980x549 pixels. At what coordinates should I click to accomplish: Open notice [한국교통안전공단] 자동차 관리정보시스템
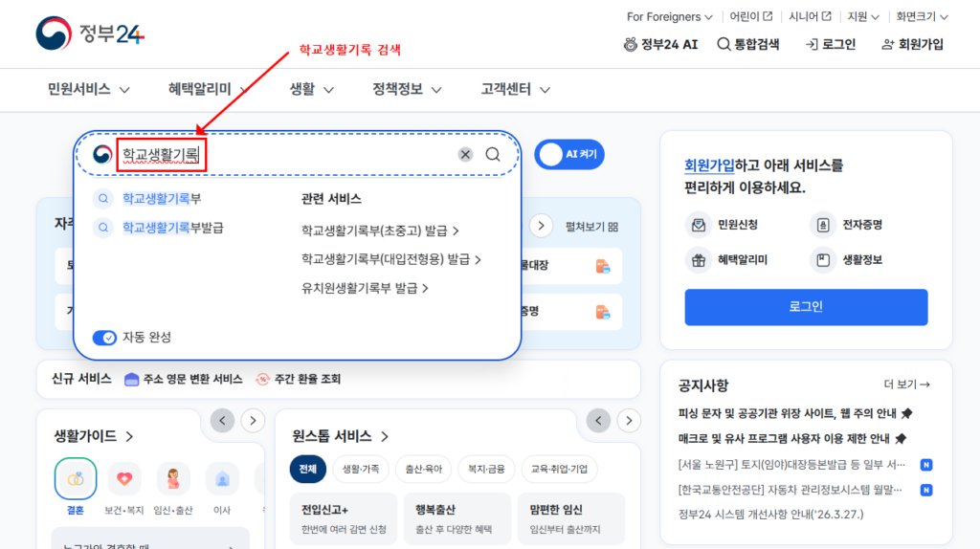tap(790, 490)
